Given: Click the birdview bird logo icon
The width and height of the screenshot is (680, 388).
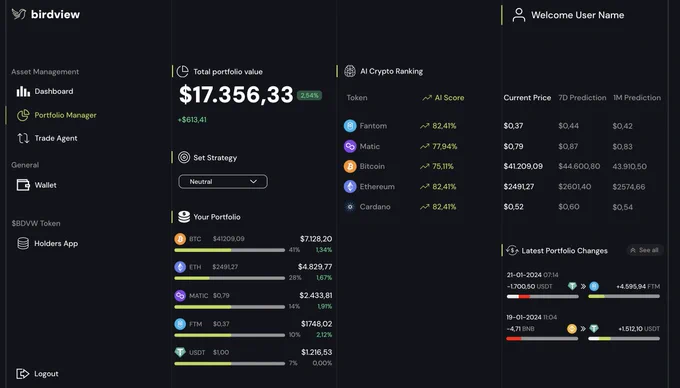Looking at the screenshot, I should tap(19, 14).
